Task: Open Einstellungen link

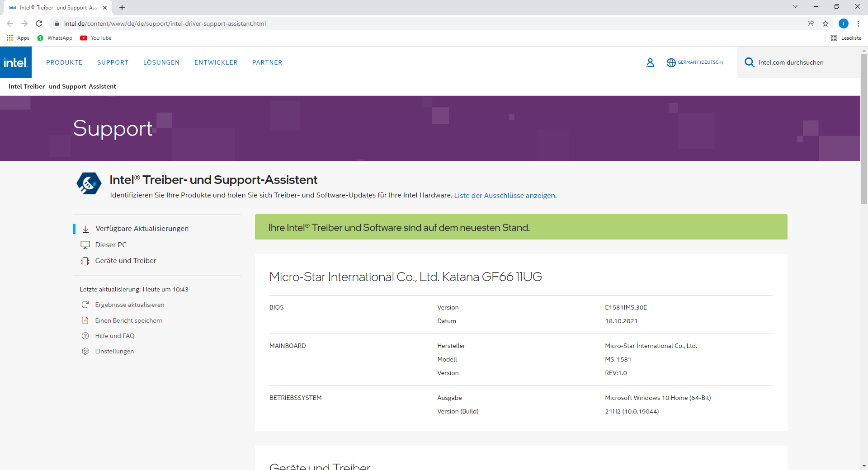Action: pyautogui.click(x=114, y=351)
